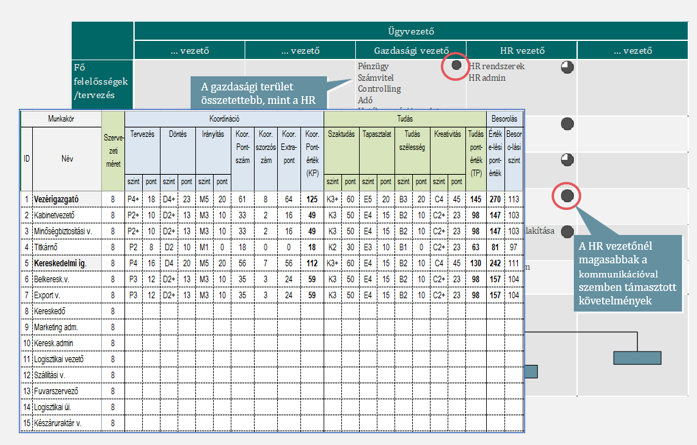
Task: Click the red-circled Harvey ball in HR column
Action: [x=569, y=196]
